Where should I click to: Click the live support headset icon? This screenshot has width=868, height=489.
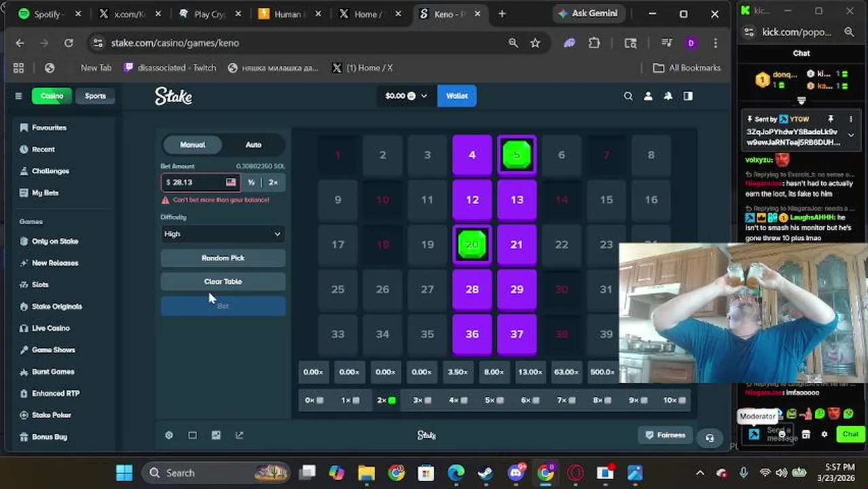point(710,438)
